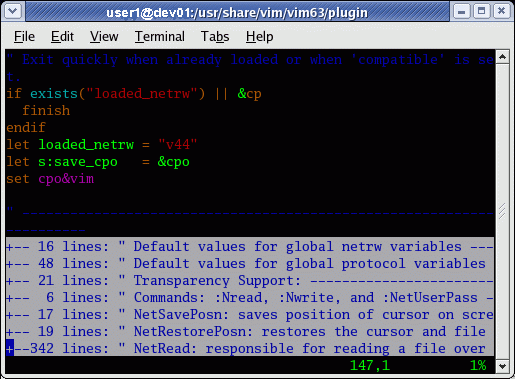Open the Edit menu
Image resolution: width=515 pixels, height=379 pixels.
(x=62, y=36)
